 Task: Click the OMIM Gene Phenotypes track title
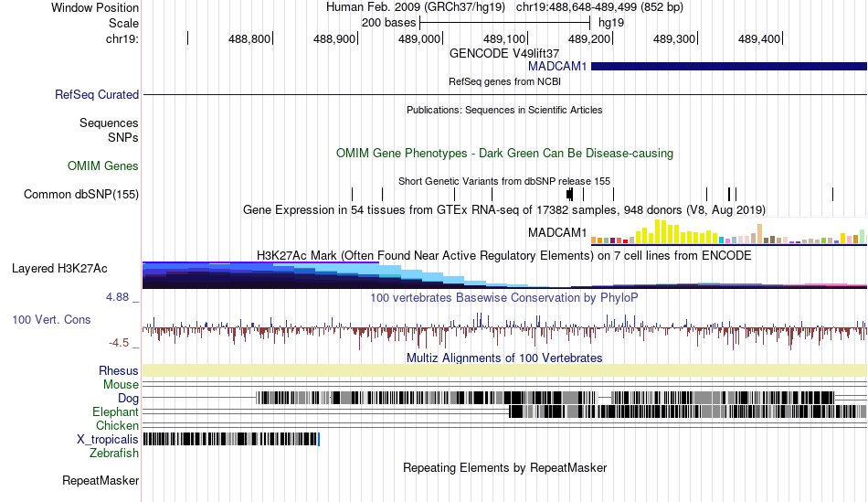pos(504,154)
